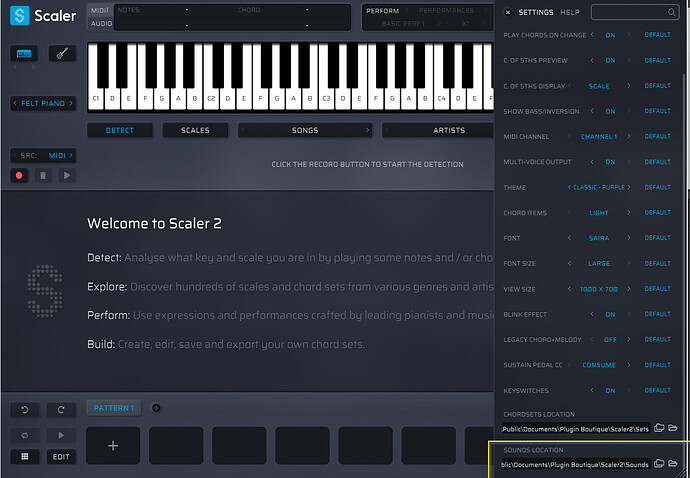Switch to the Scales tab
Viewport: 690px width, 478px height.
point(195,130)
